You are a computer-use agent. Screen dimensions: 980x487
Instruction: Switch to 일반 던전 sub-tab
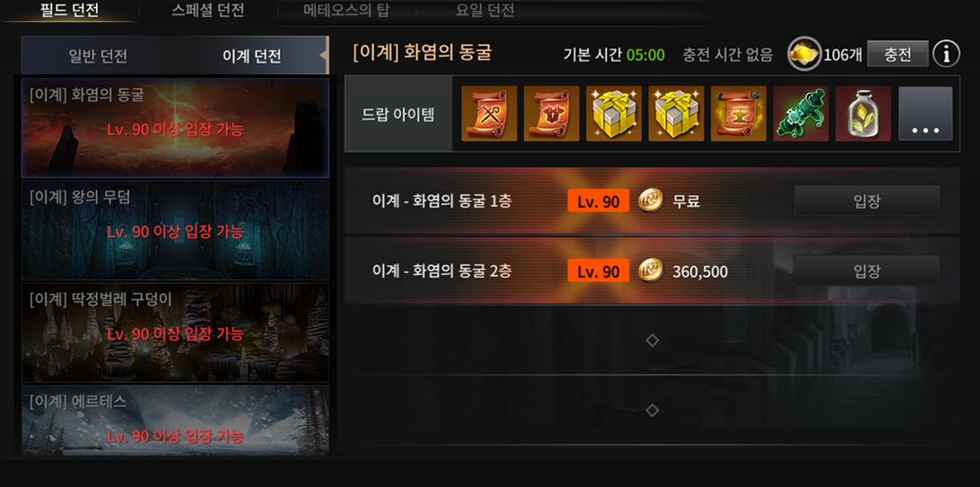coord(98,57)
